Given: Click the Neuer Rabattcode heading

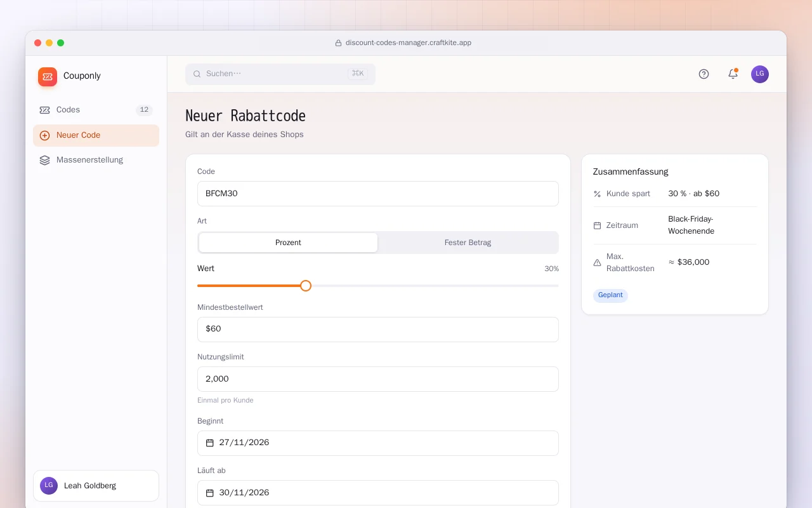Looking at the screenshot, I should [246, 116].
